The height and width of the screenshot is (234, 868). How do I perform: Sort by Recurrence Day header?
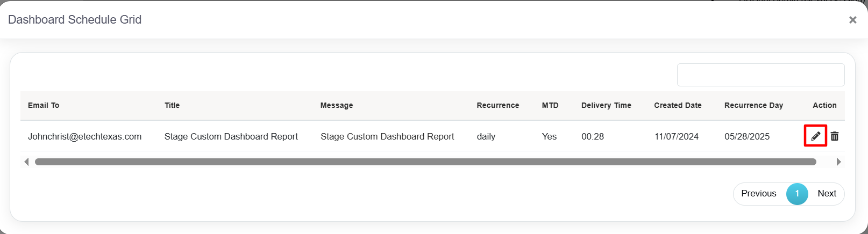(x=753, y=105)
